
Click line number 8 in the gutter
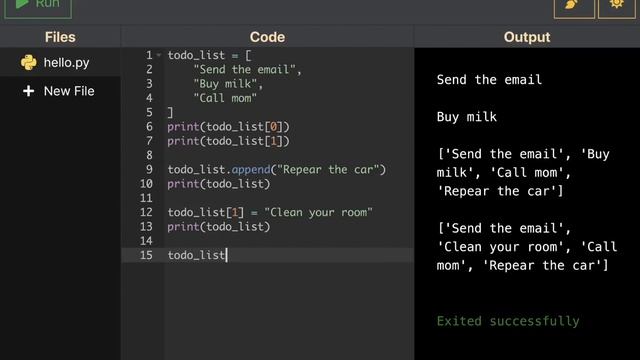[x=149, y=155]
